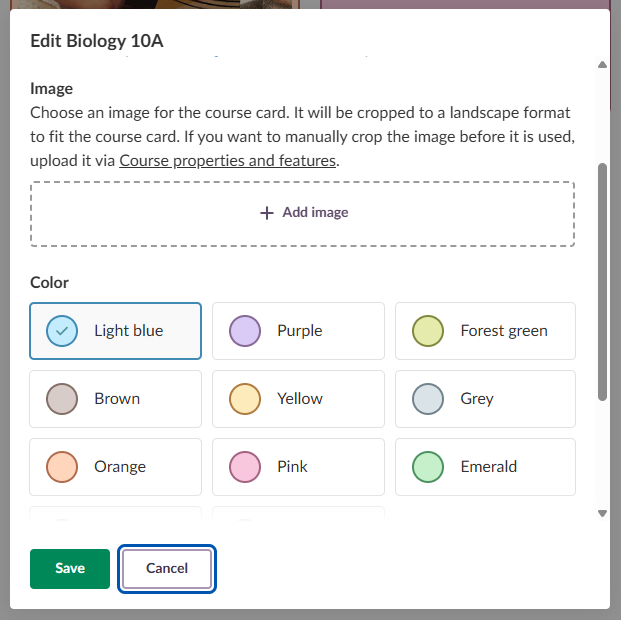Image resolution: width=621 pixels, height=620 pixels.
Task: Click the checkmark on the Light blue swatch
Action: click(62, 331)
